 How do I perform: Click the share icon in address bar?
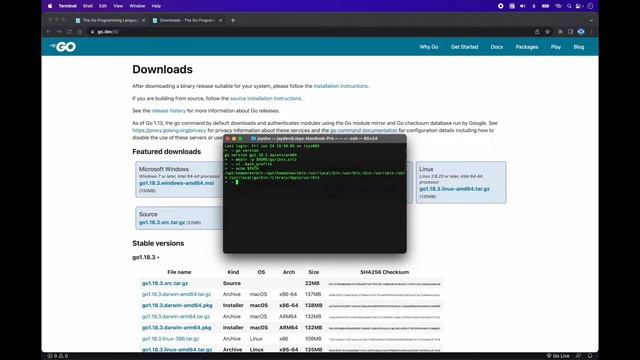coord(537,31)
